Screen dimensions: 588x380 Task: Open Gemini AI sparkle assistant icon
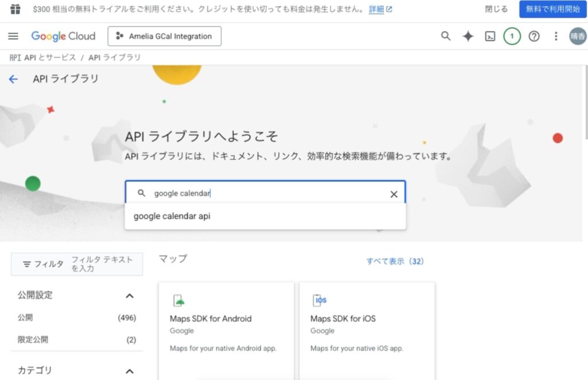pos(468,36)
